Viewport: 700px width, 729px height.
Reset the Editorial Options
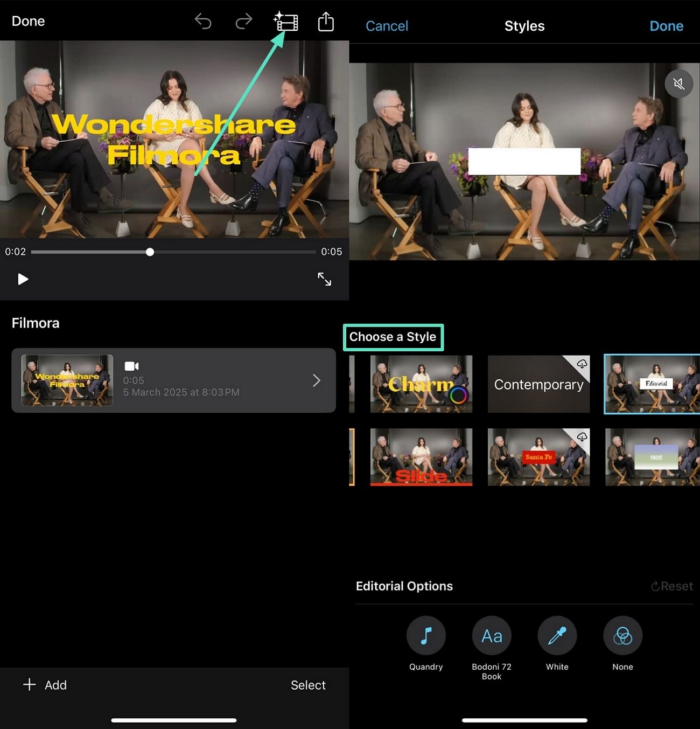tap(671, 586)
